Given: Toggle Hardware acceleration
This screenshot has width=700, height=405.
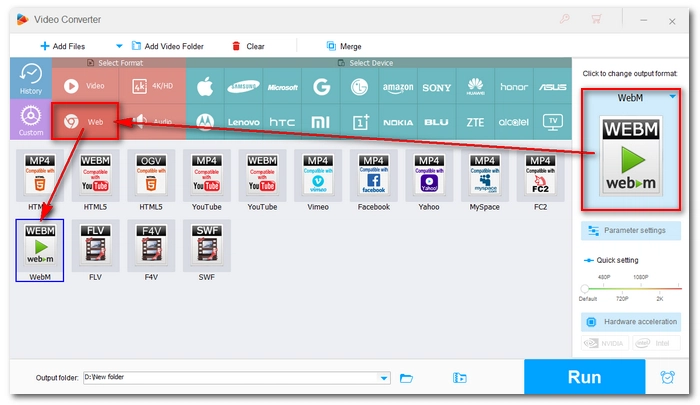Looking at the screenshot, I should pos(631,321).
